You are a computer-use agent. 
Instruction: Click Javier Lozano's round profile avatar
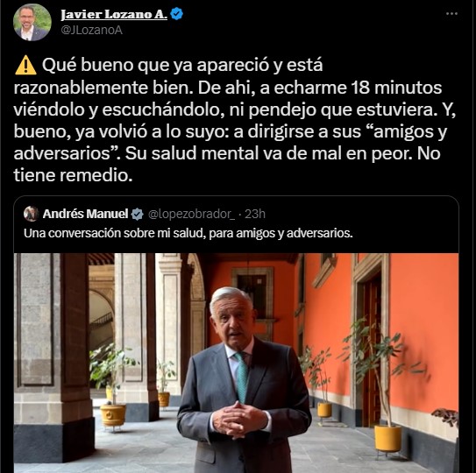pyautogui.click(x=32, y=22)
